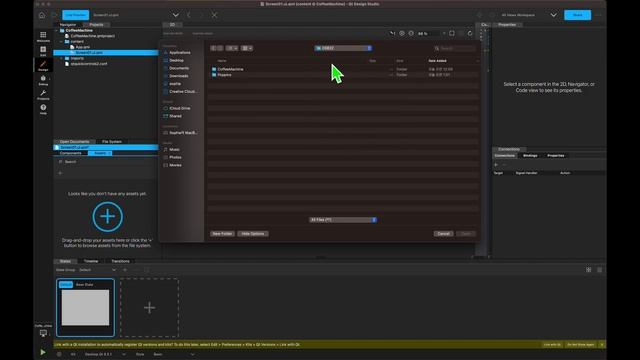Viewport: 640px width, 360px height.
Task: Open the All Files filter dropdown
Action: click(x=342, y=220)
